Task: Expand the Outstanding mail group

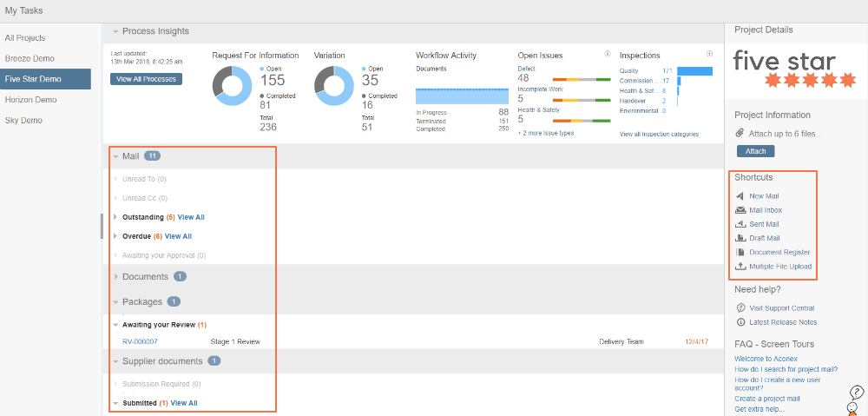Action: click(116, 217)
